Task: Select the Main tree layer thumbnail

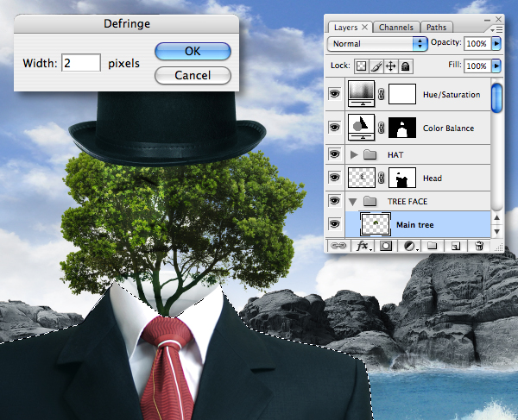Action: [376, 224]
